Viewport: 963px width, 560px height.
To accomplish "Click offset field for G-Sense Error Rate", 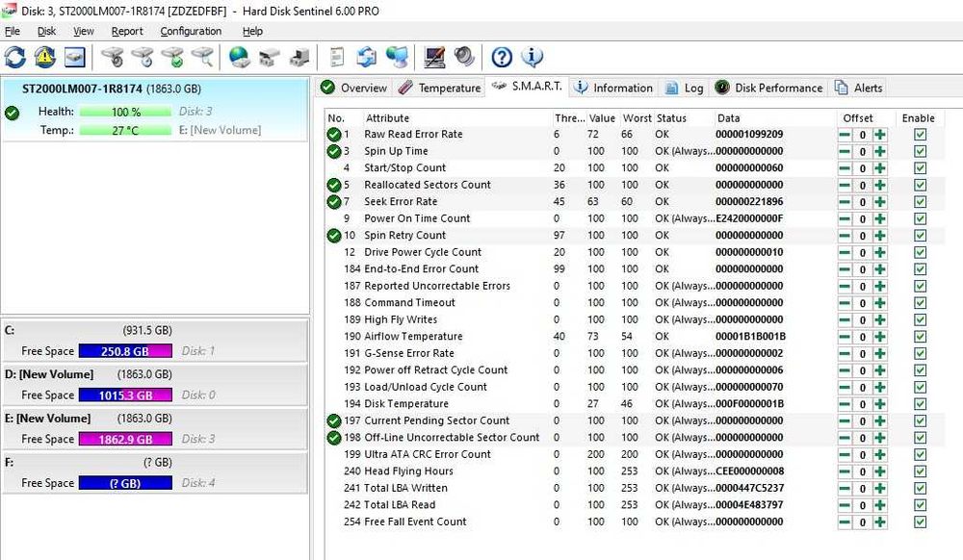I will (862, 354).
